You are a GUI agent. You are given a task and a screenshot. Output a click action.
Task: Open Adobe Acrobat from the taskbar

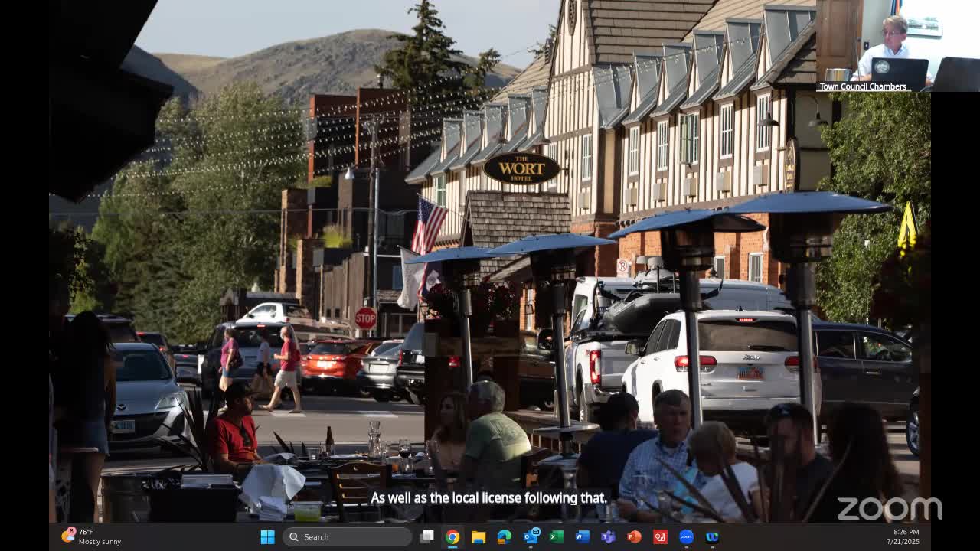pos(660,536)
